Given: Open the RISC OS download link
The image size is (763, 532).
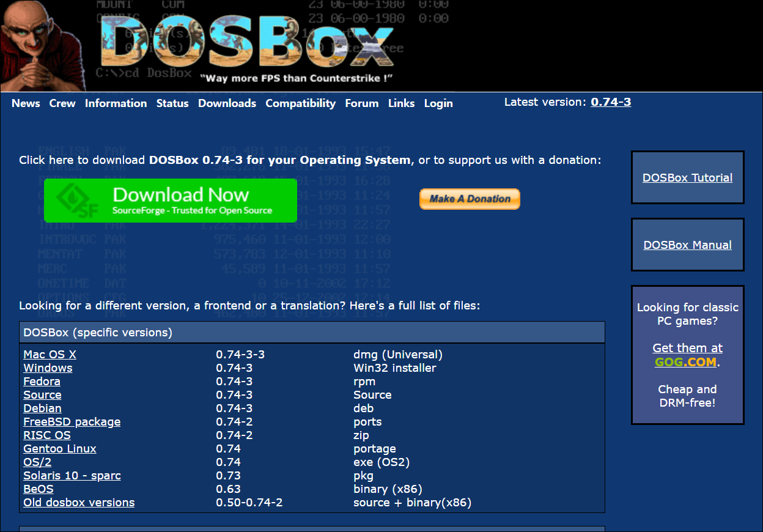Looking at the screenshot, I should [x=47, y=435].
